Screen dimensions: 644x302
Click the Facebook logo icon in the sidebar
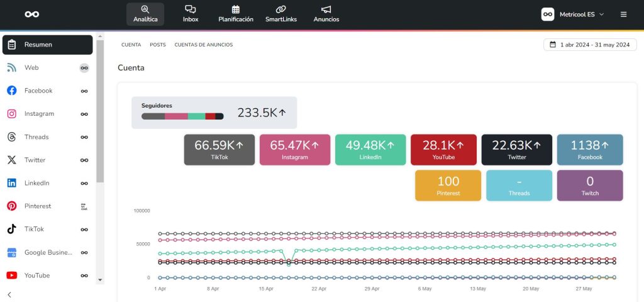click(12, 91)
